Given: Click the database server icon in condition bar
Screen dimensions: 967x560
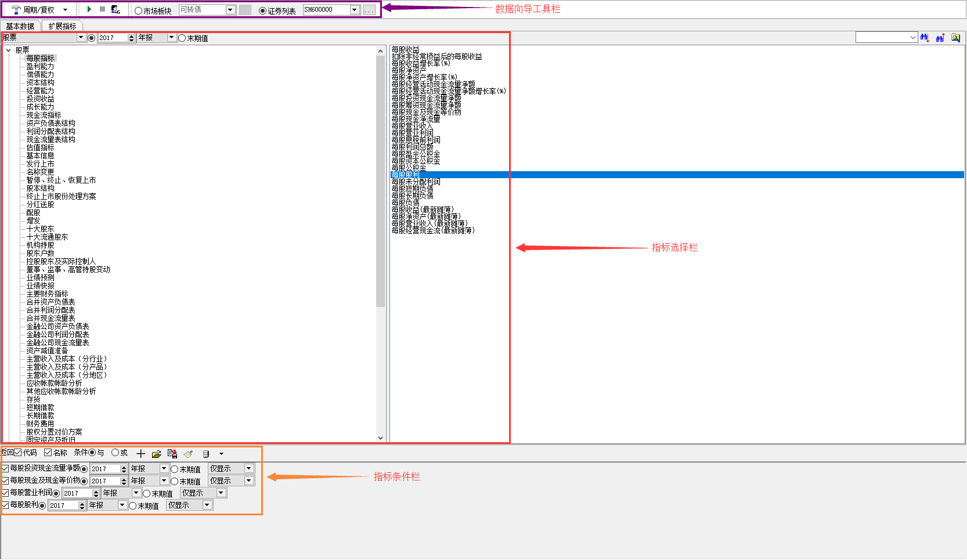Looking at the screenshot, I should click(x=205, y=454).
